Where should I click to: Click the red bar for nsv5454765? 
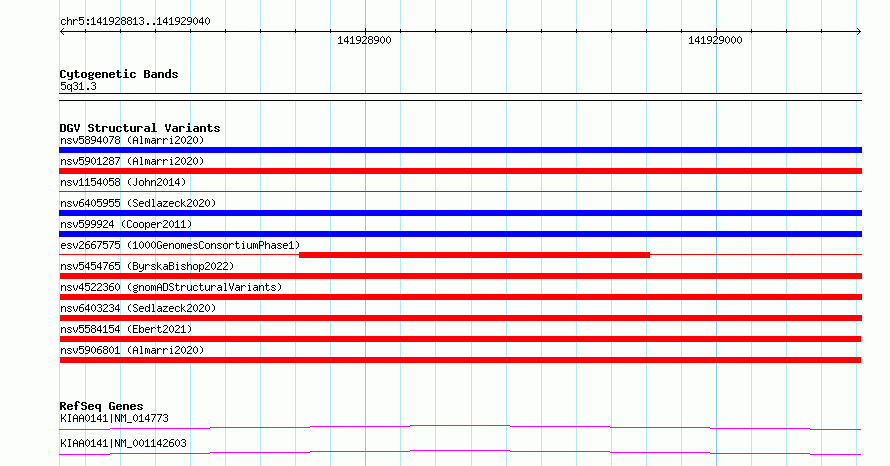[x=460, y=276]
